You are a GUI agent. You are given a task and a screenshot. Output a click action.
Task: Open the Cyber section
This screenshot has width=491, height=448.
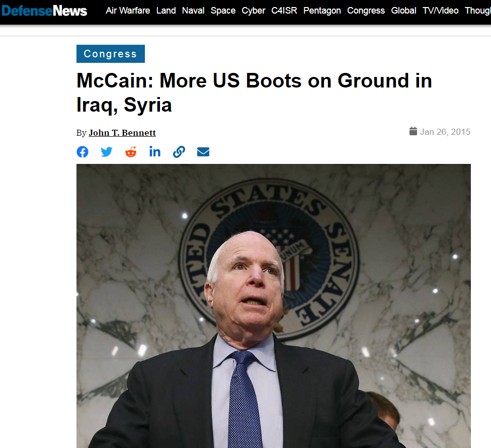pos(254,11)
